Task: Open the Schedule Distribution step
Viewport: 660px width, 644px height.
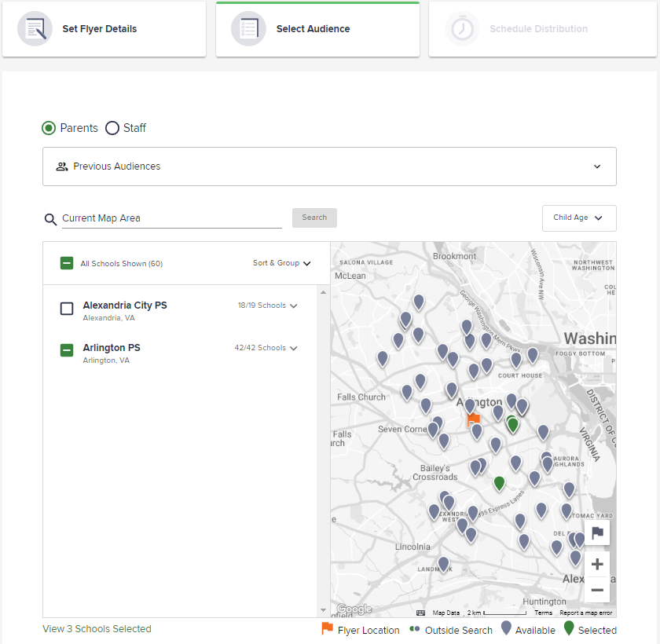Action: point(543,29)
